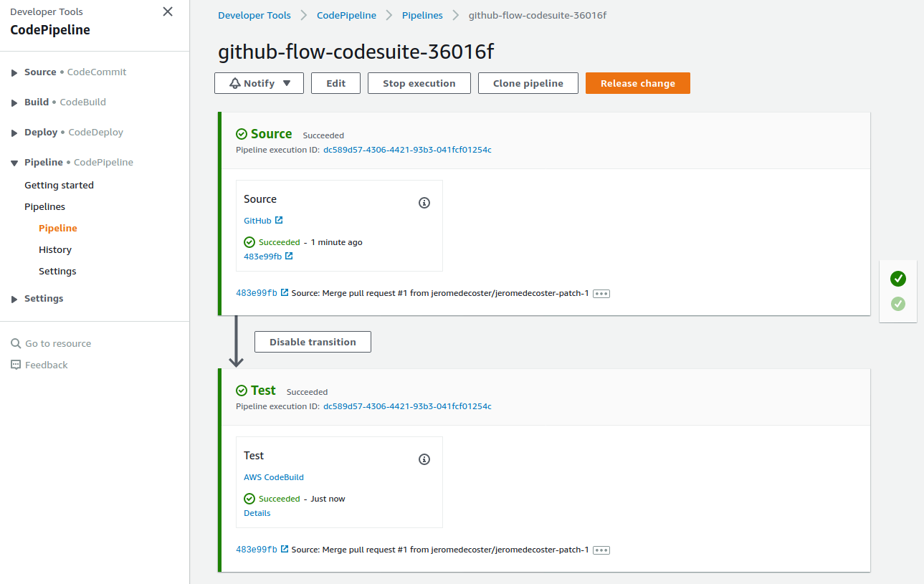Image resolution: width=924 pixels, height=584 pixels.
Task: Click the info icon in the Source action card
Action: pyautogui.click(x=424, y=203)
